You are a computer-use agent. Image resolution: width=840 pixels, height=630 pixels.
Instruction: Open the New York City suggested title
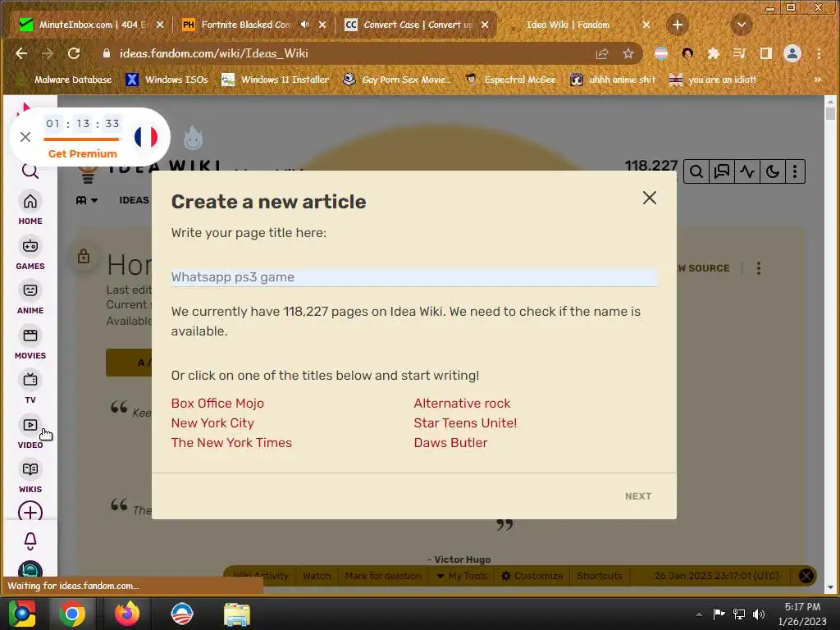coord(212,423)
